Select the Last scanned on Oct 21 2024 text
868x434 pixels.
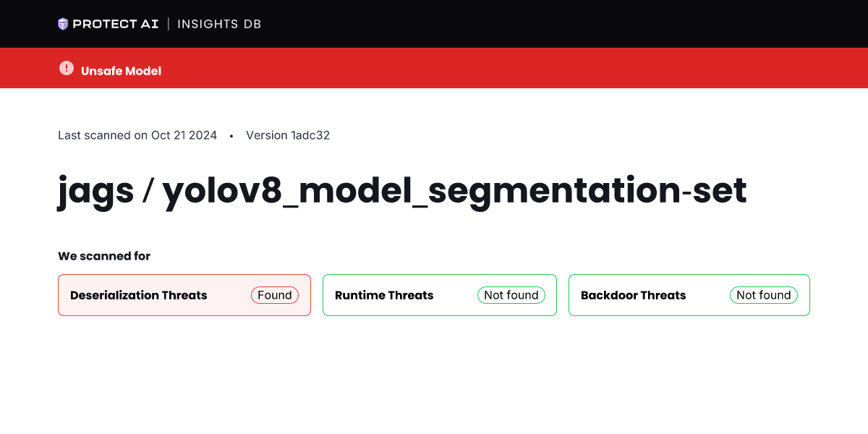[x=137, y=135]
